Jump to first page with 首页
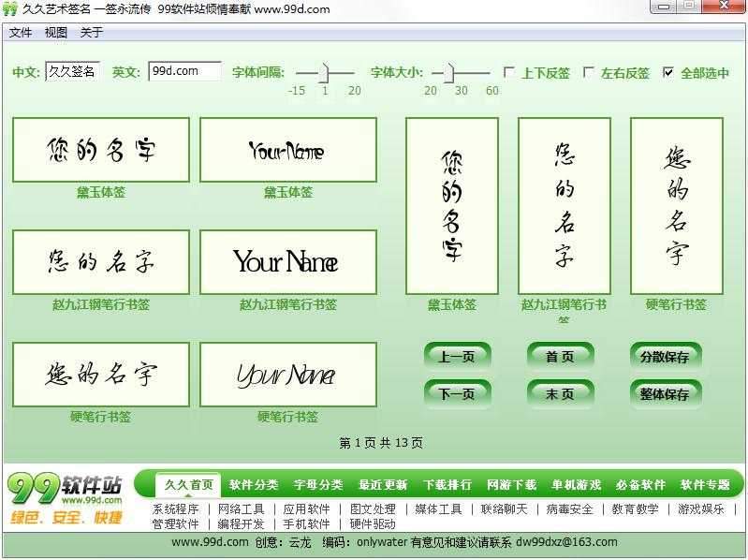Viewport: 748px width, 560px height. [560, 356]
